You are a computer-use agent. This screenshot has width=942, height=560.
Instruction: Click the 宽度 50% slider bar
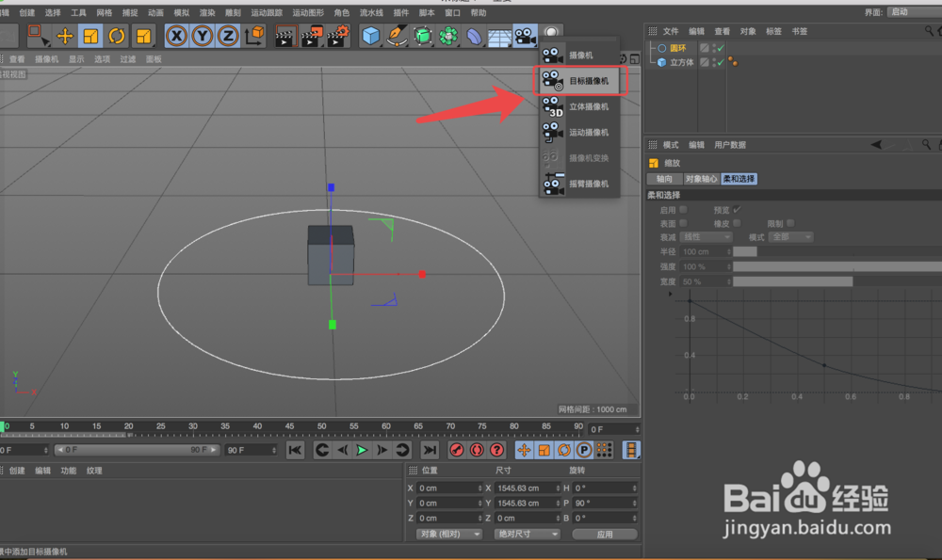point(791,281)
